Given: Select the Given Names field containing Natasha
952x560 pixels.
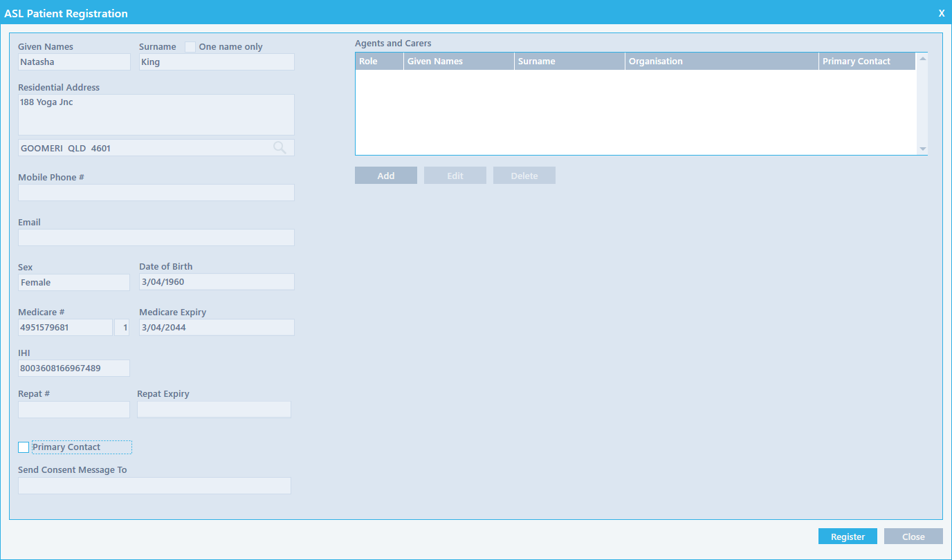Looking at the screenshot, I should 74,62.
